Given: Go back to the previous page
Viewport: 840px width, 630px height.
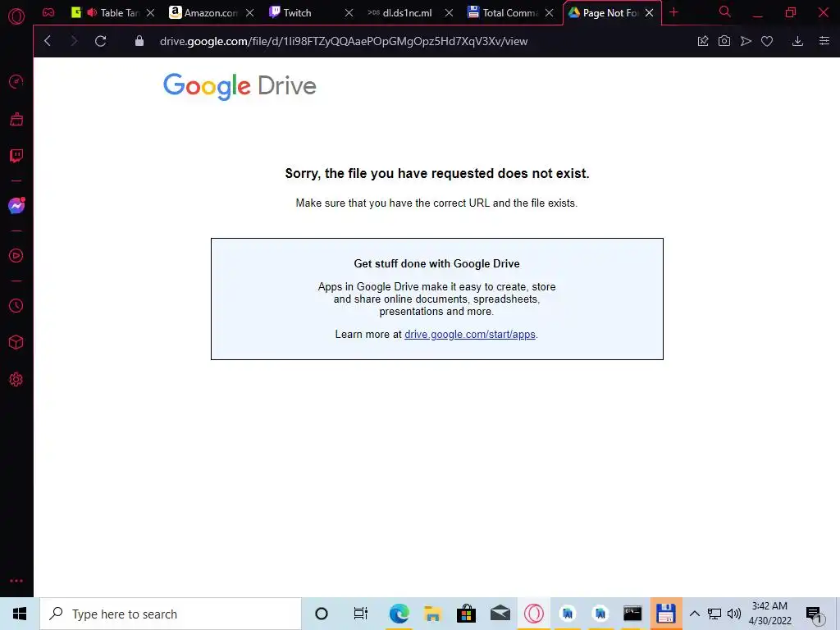Looking at the screenshot, I should pos(48,41).
